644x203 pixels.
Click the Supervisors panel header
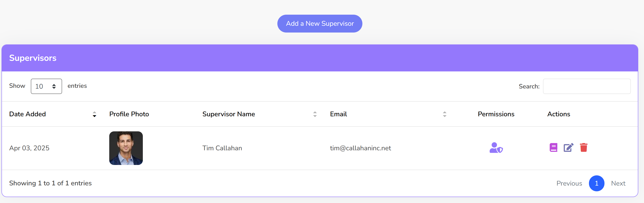pyautogui.click(x=33, y=58)
